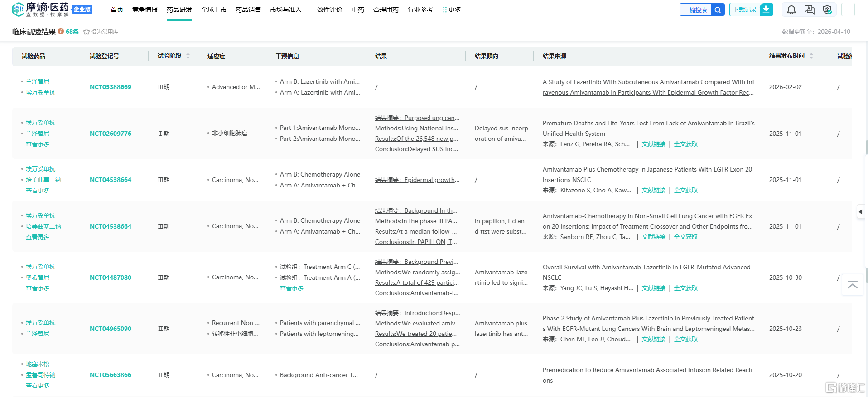This screenshot has height=397, width=868.
Task: Open the notification bell
Action: click(791, 10)
